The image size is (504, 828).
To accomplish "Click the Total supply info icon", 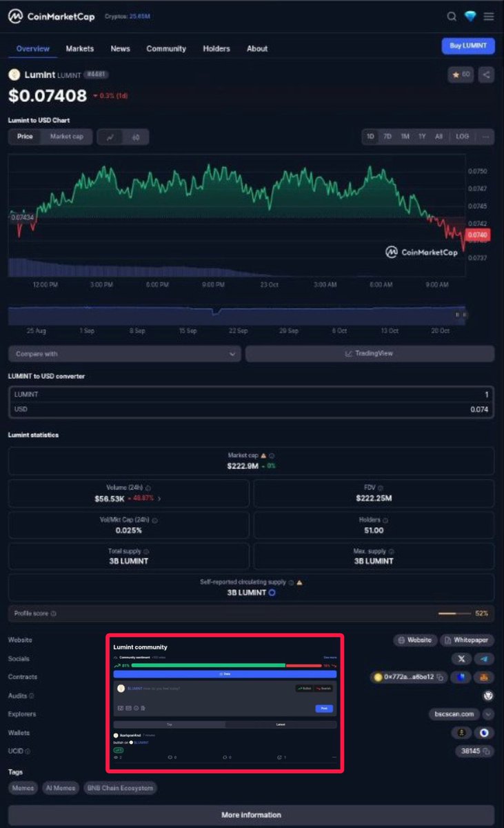I will [146, 552].
